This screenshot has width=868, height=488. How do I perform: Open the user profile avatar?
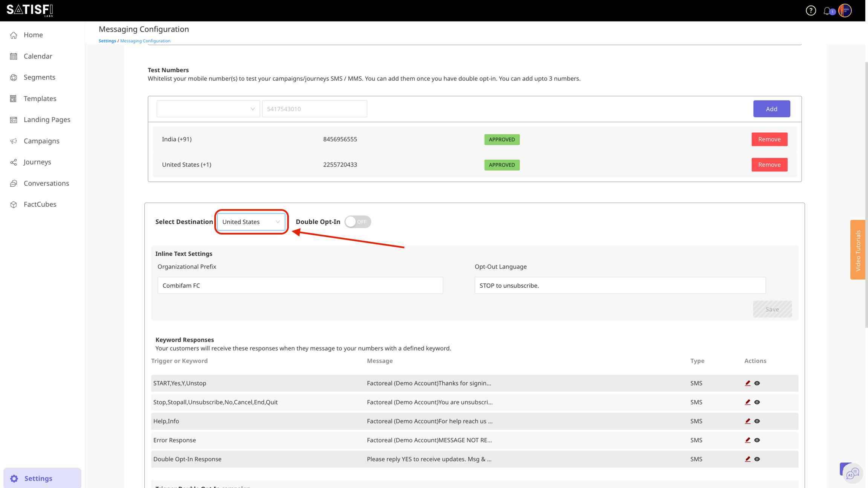click(x=845, y=11)
